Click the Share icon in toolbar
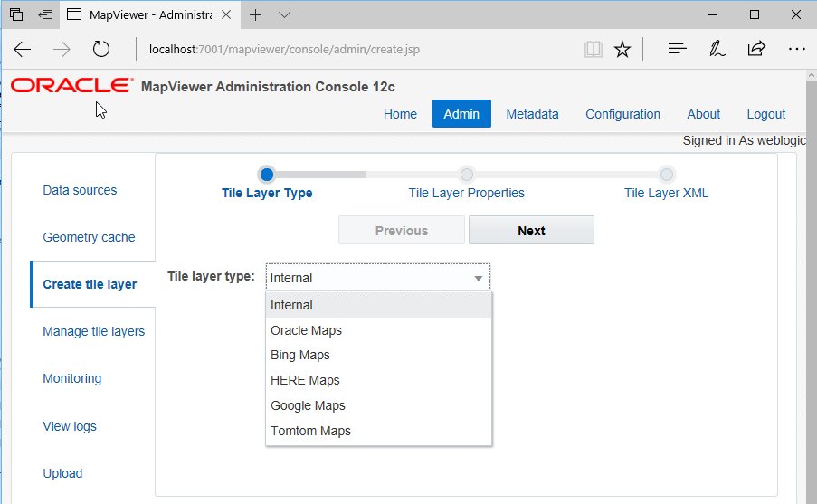This screenshot has height=504, width=817. point(756,49)
